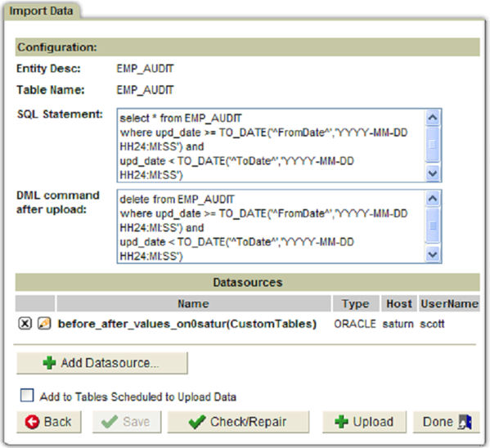Click the edit pencil icon beside datasource name
The image size is (490, 448).
(x=44, y=324)
